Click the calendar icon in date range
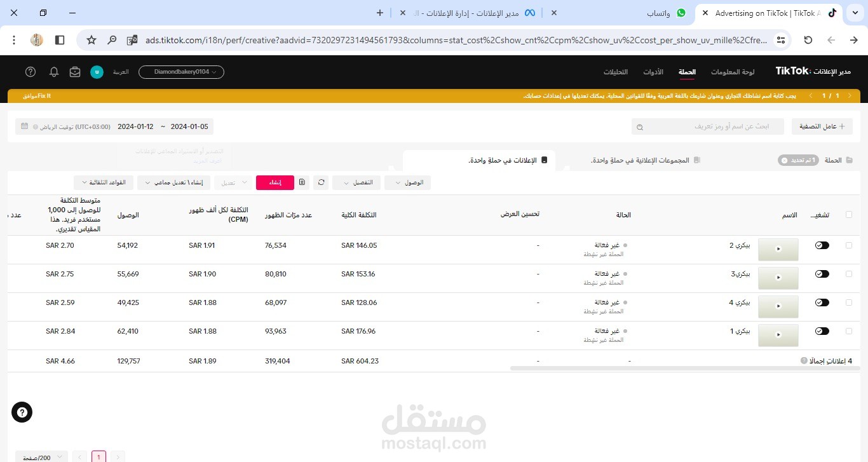 tap(24, 126)
